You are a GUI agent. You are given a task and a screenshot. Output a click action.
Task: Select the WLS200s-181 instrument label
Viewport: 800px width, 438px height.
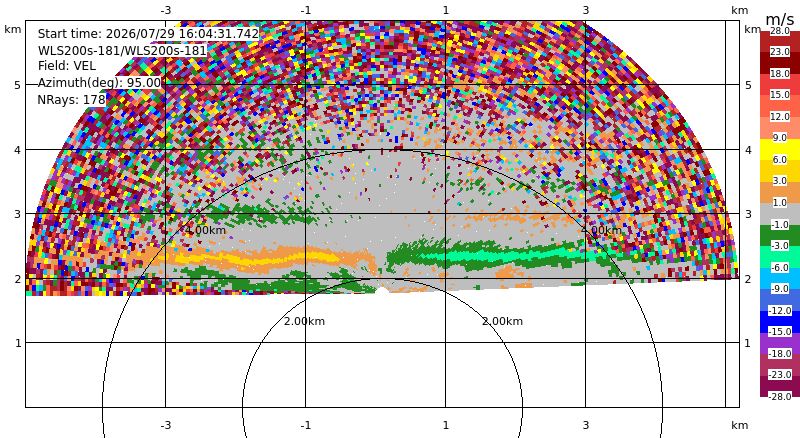click(x=122, y=50)
